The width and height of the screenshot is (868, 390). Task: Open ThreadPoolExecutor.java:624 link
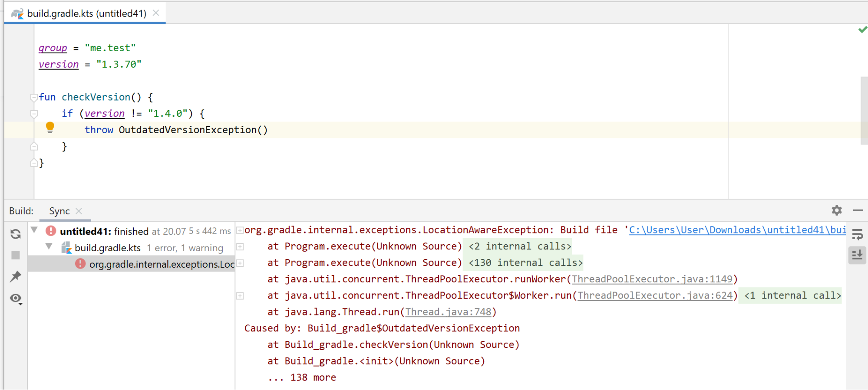(x=655, y=296)
